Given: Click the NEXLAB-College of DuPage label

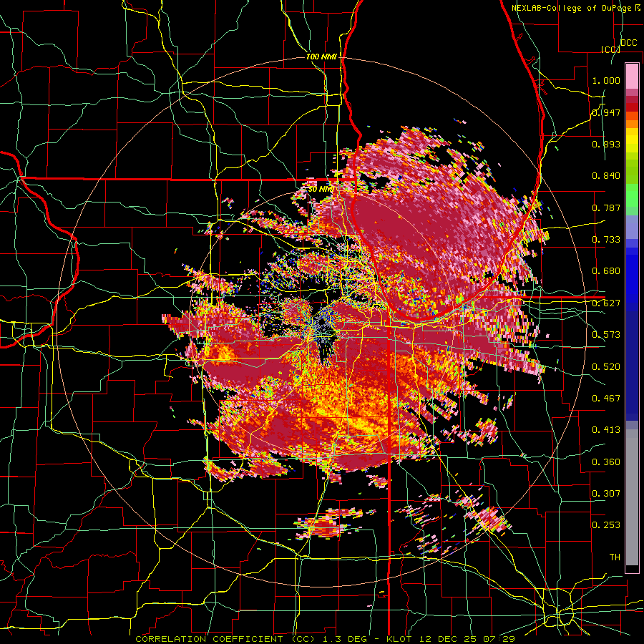Looking at the screenshot, I should [575, 8].
